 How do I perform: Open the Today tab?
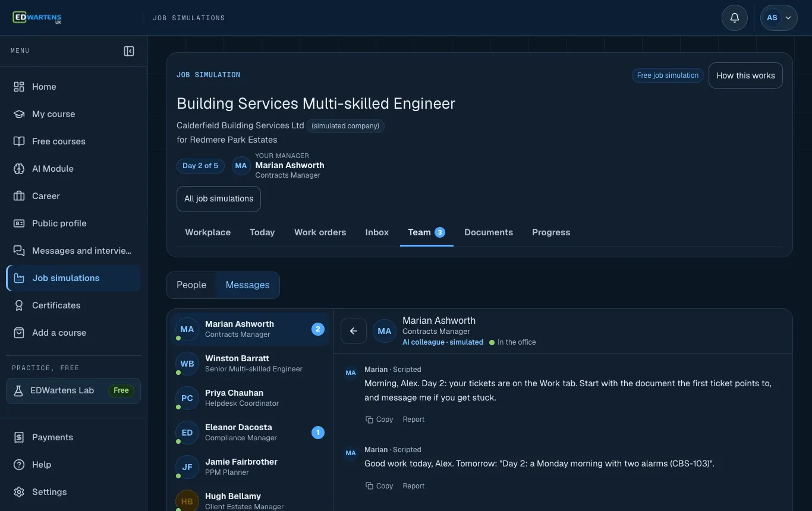tap(262, 232)
